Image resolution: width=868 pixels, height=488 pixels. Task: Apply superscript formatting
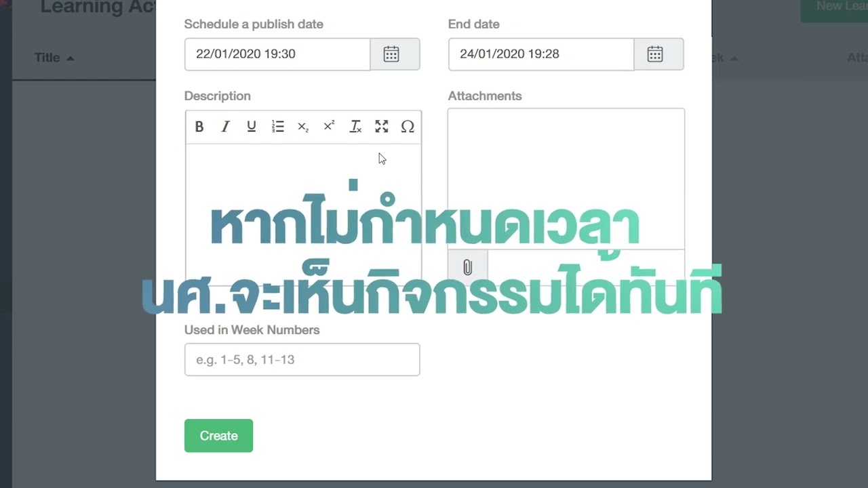point(329,127)
